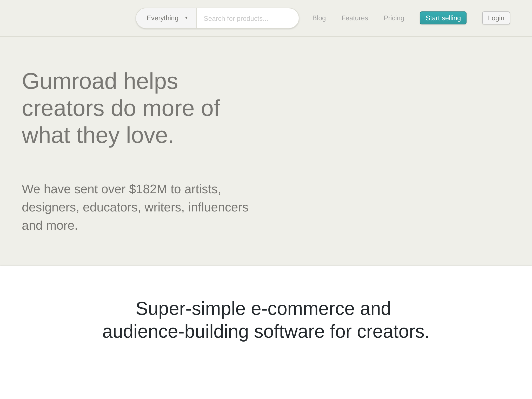532x399 pixels.
Task: Click the word 'helps' in the headline
Action: click(x=151, y=81)
